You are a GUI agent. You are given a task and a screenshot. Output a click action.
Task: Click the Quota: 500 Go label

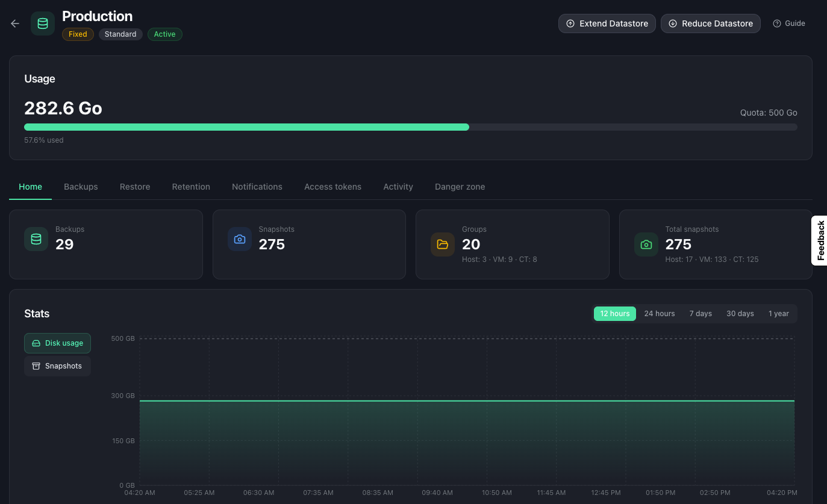(769, 113)
